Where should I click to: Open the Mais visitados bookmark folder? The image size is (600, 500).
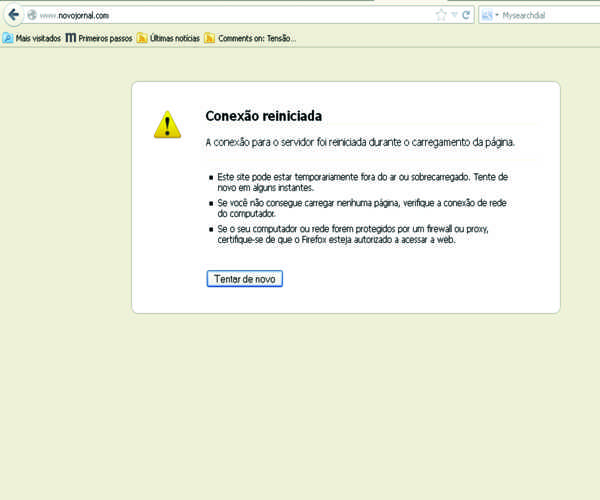(32, 38)
